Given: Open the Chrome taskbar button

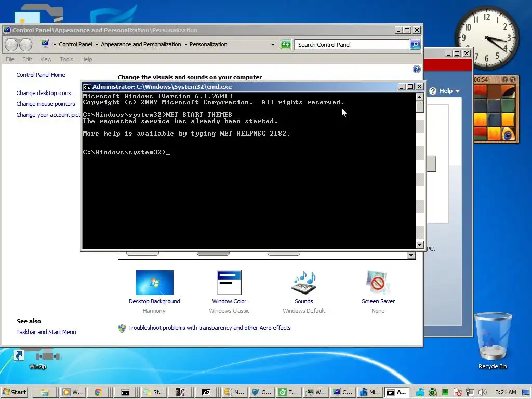Looking at the screenshot, I should tap(98, 392).
